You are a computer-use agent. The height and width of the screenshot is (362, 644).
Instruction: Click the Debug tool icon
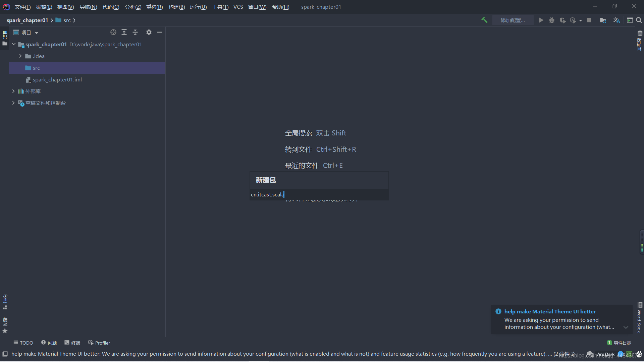pos(551,20)
